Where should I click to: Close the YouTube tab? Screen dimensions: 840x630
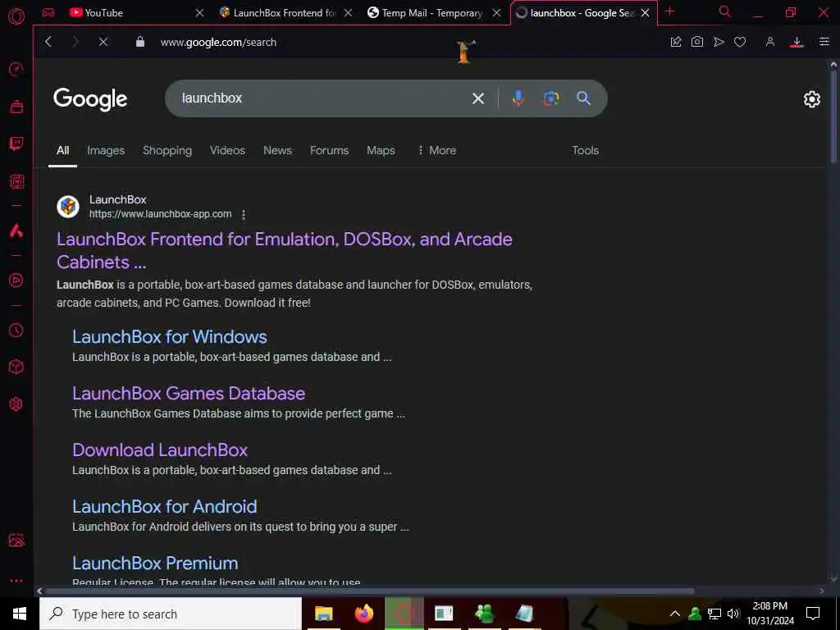(x=199, y=12)
